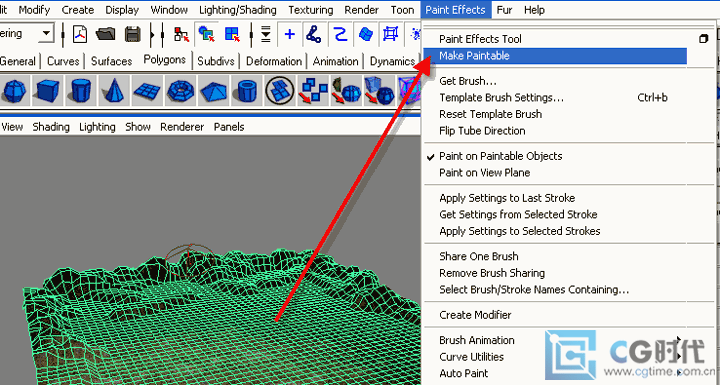Switch to the Surfaces shelf tab
The width and height of the screenshot is (720, 385).
click(112, 61)
